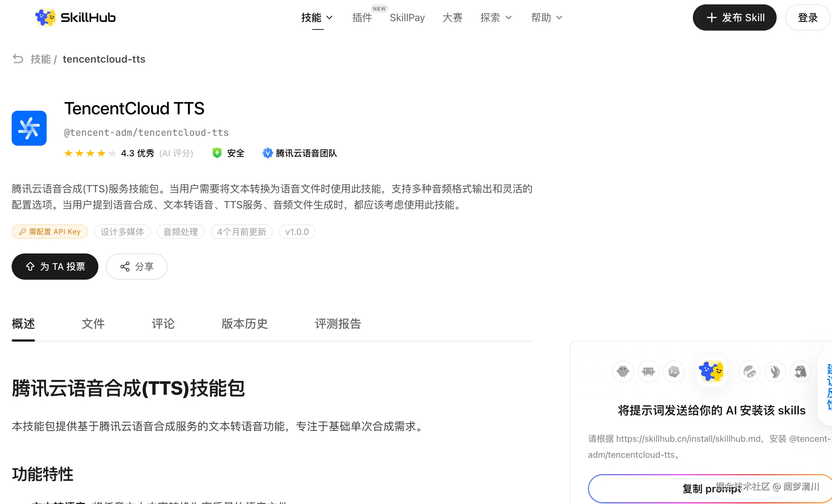
Task: Open the 版本历史 tab
Action: point(245,324)
